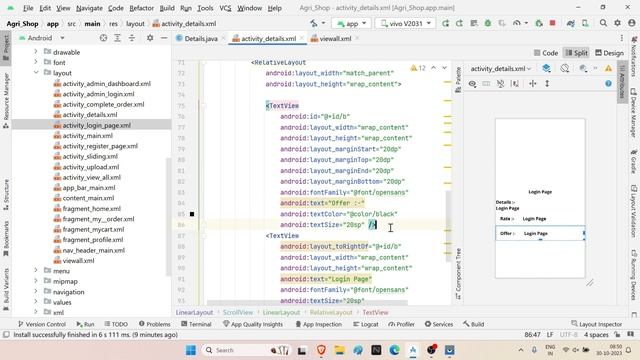The height and width of the screenshot is (360, 640).
Task: Open Logcat tool window
Action: pos(366,324)
